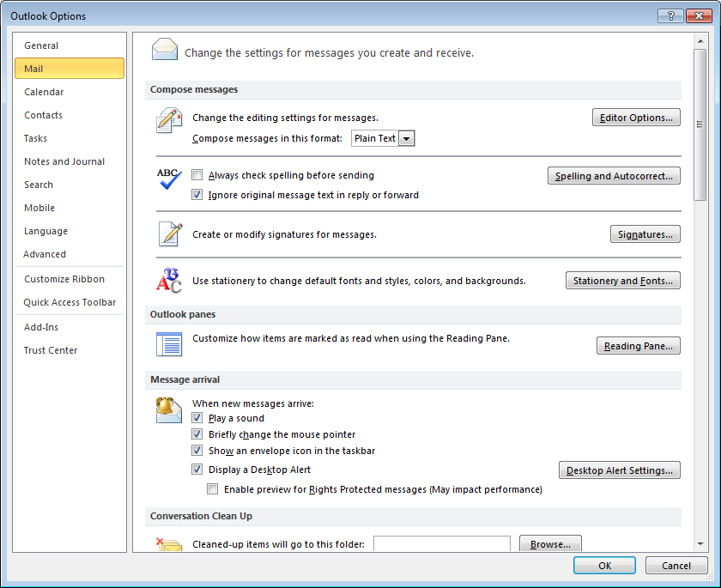The image size is (721, 588).
Task: Toggle Show an envelope icon in taskbar
Action: pos(197,451)
